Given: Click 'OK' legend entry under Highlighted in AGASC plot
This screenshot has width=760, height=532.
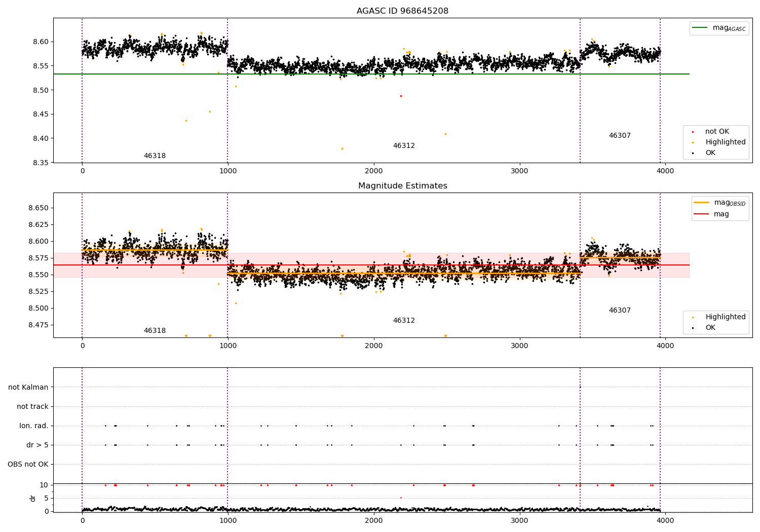Looking at the screenshot, I should coord(710,153).
